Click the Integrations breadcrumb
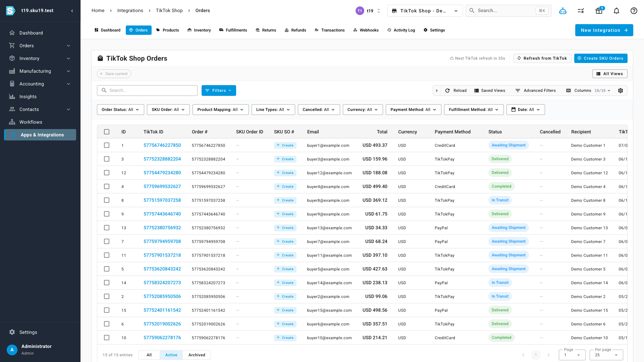The width and height of the screenshot is (644, 362). (x=130, y=11)
